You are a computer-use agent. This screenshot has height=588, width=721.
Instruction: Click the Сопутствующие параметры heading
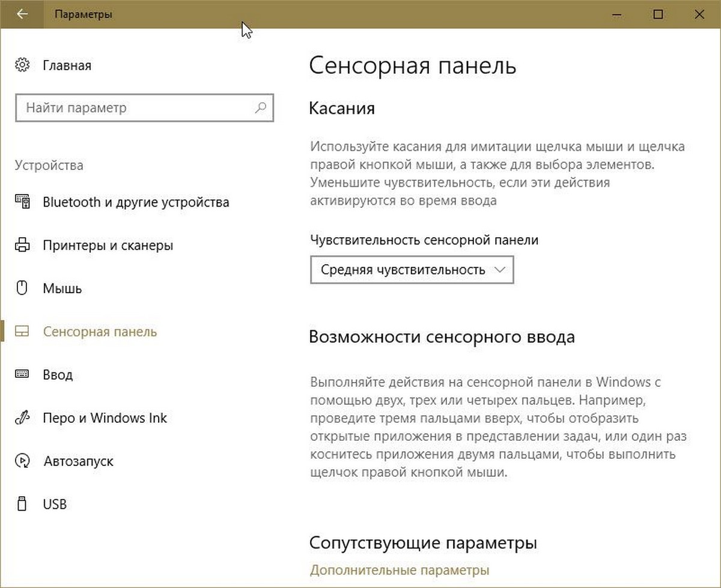point(423,543)
